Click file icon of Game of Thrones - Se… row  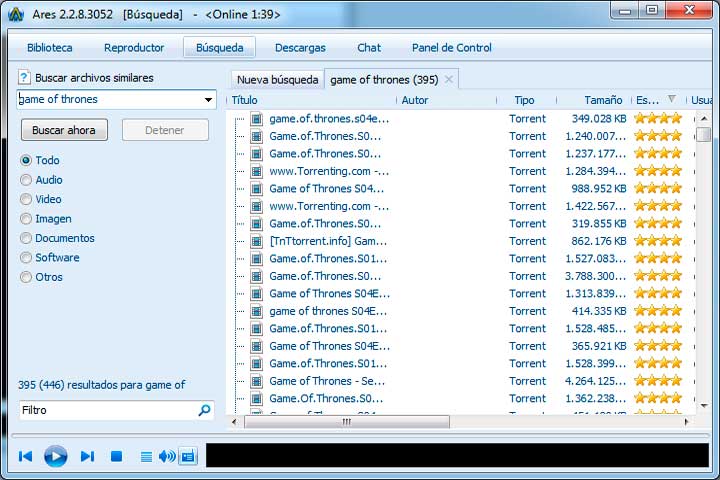click(x=256, y=381)
